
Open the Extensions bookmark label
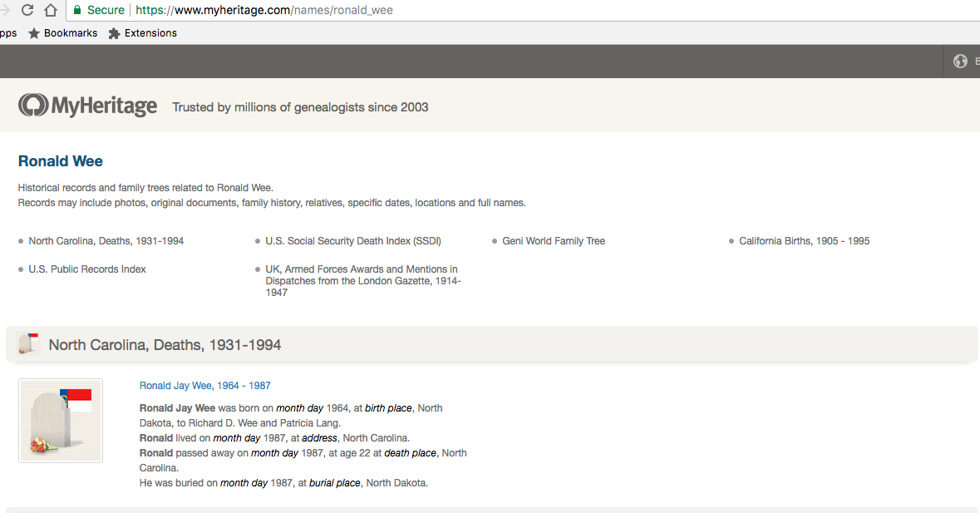pos(150,33)
